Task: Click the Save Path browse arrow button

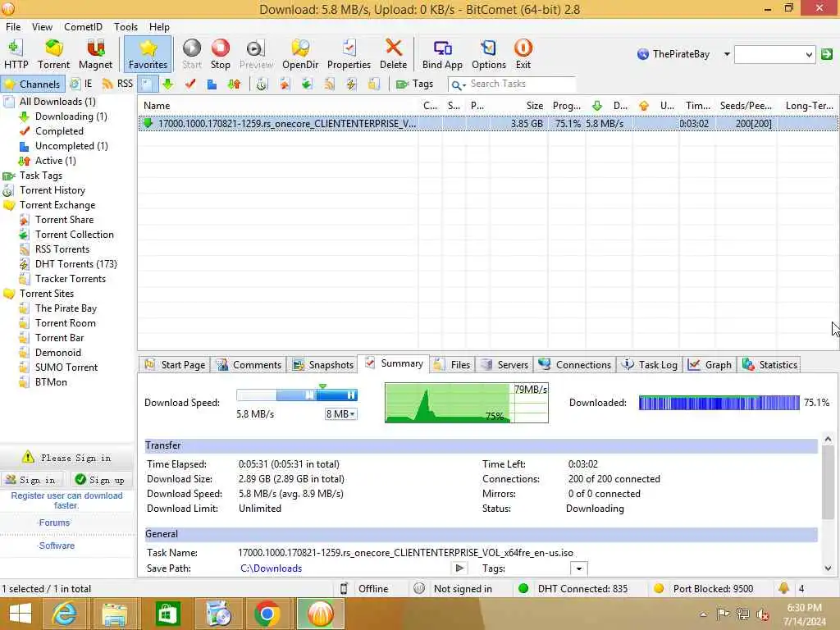Action: point(459,568)
